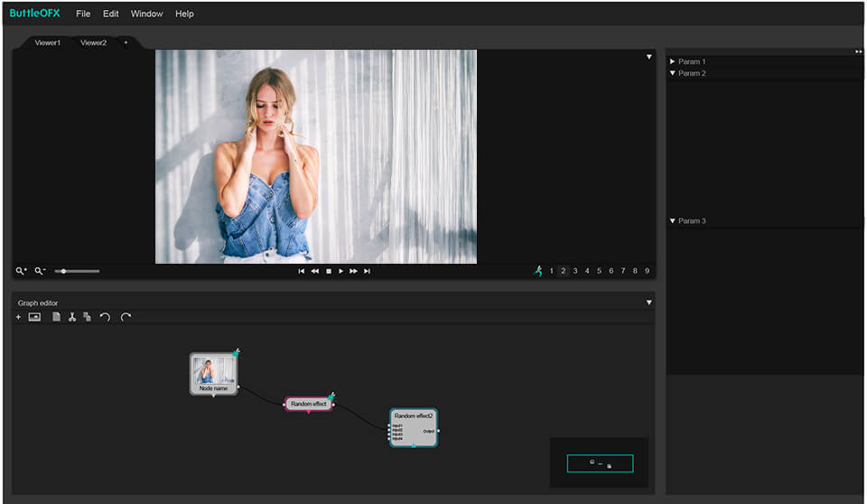Switch to the Viewer2 tab
This screenshot has width=867, height=504.
tap(93, 42)
